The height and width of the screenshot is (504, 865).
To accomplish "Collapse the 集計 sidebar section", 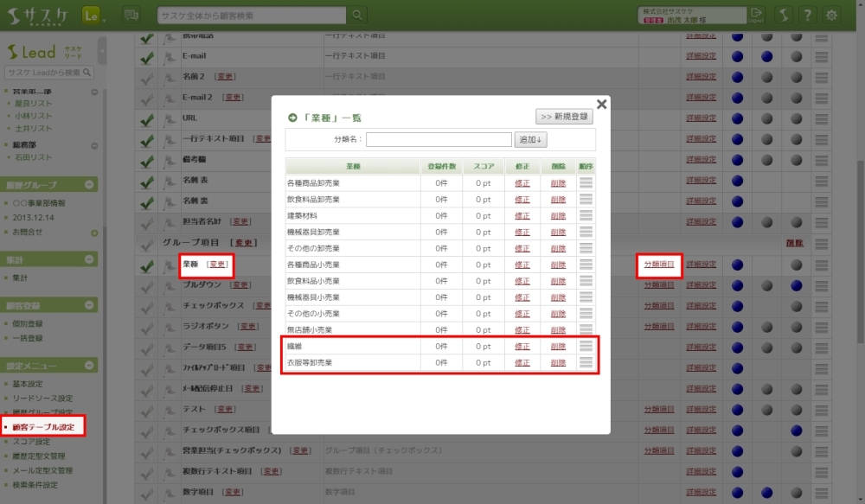I will (x=90, y=259).
